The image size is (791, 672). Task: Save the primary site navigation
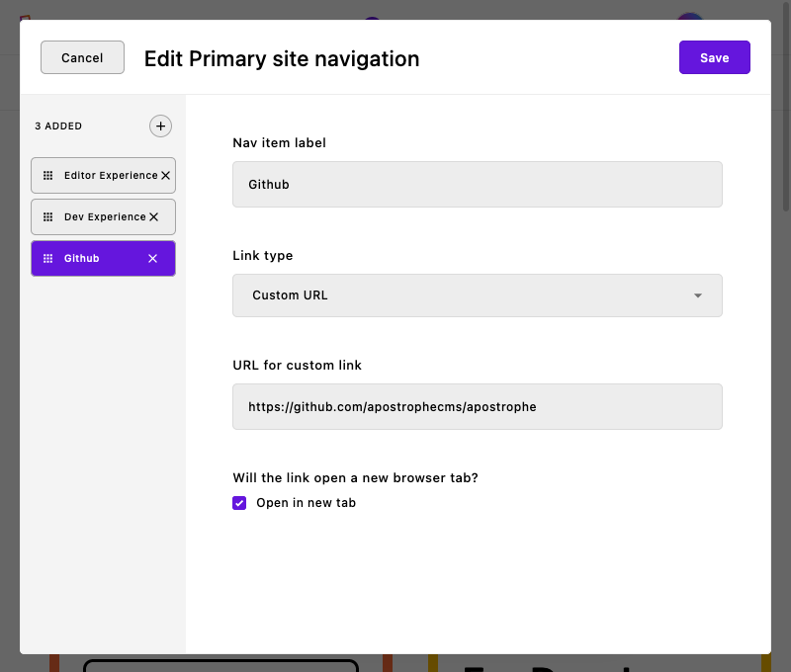pos(714,57)
